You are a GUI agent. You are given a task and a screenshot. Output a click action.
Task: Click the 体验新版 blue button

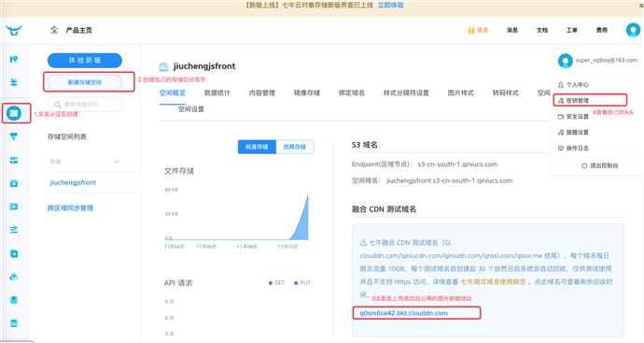85,61
